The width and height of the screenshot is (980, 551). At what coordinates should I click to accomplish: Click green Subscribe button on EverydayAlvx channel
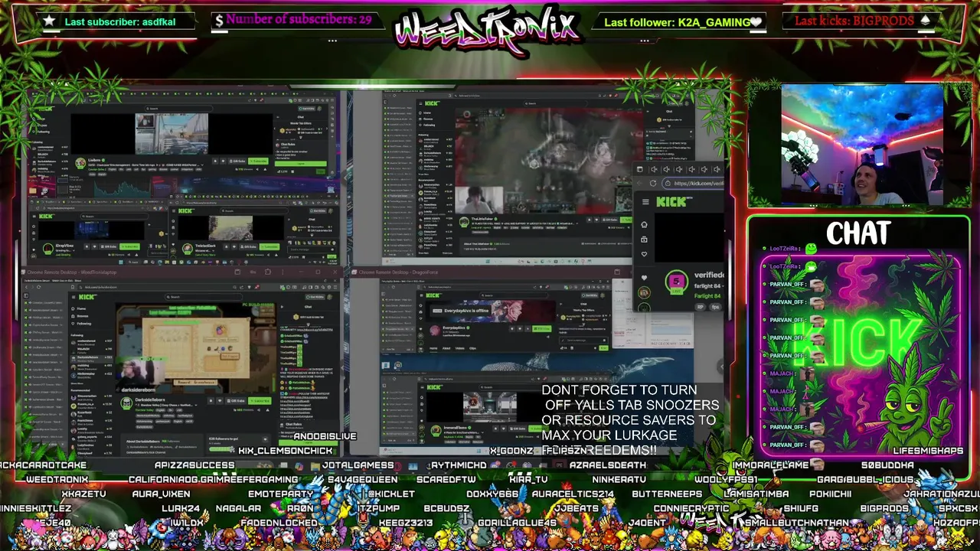point(542,328)
